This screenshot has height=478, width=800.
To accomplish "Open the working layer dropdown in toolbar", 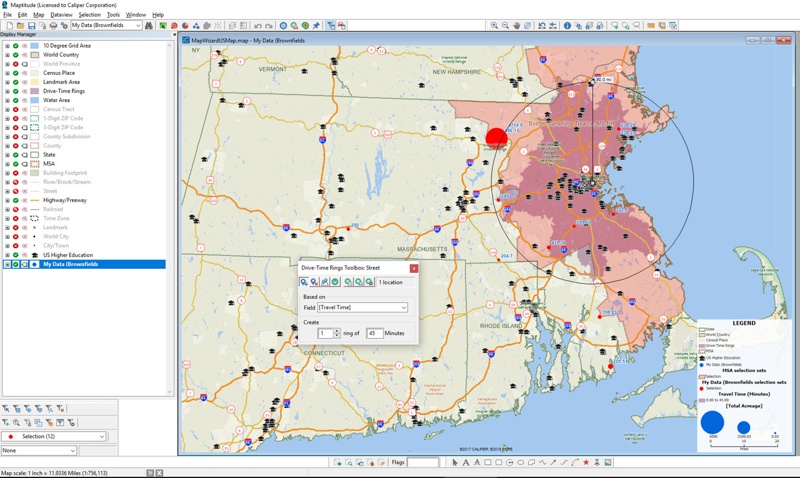I will [x=137, y=25].
